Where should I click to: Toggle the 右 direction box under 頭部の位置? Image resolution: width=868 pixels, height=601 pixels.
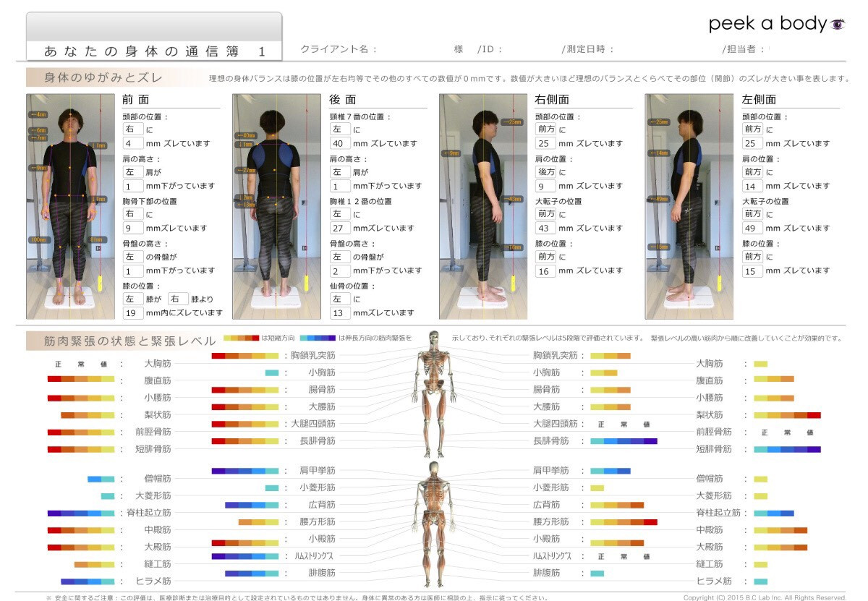(134, 129)
